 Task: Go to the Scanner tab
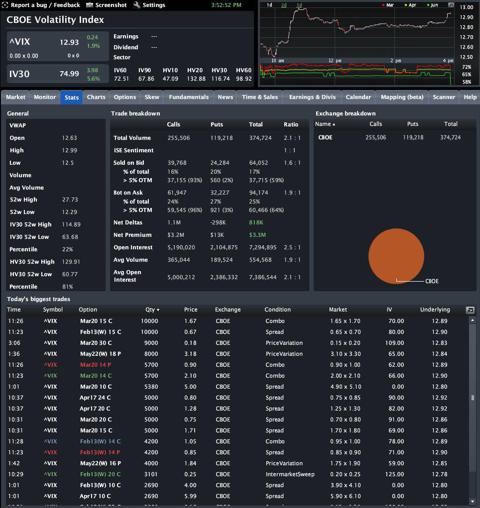coord(444,97)
